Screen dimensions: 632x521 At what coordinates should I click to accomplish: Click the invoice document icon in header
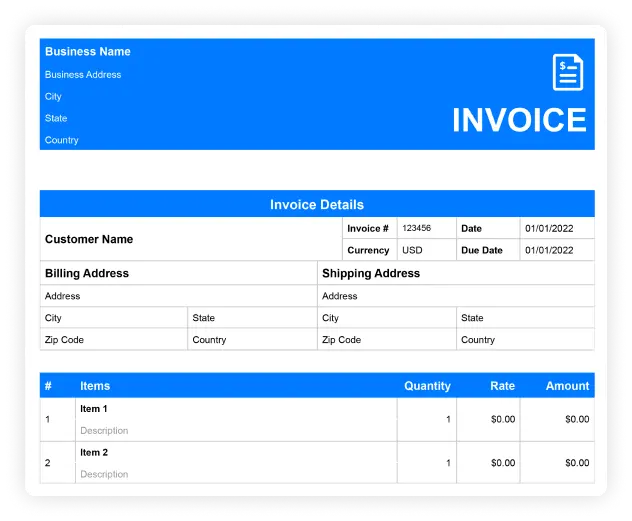coord(568,72)
